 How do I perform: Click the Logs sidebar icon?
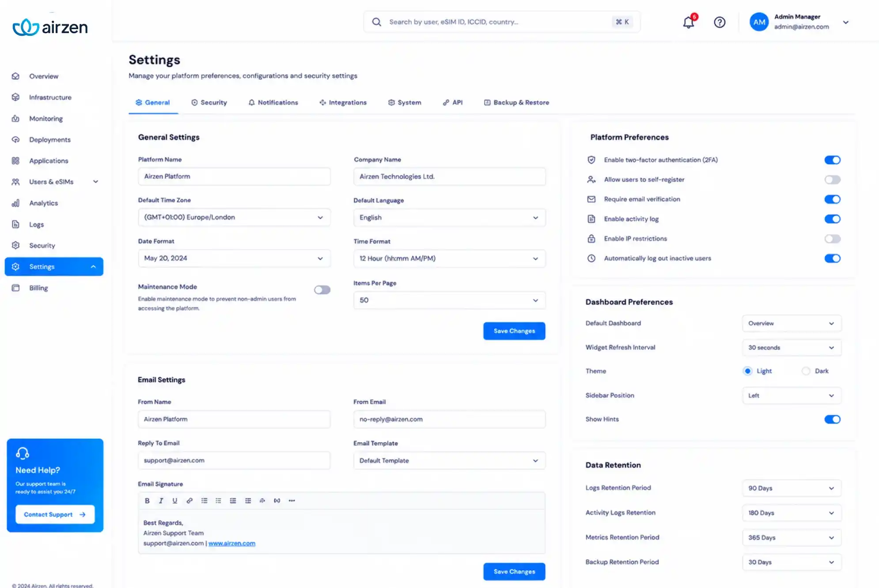coord(15,224)
